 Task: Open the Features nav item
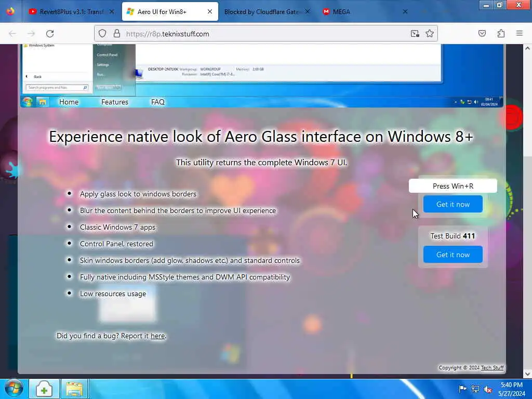tap(115, 102)
